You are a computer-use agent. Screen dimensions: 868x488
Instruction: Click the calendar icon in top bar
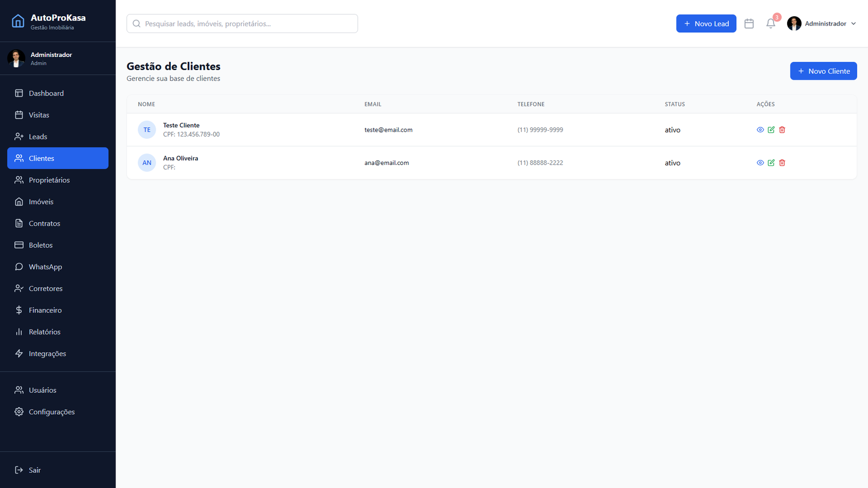pyautogui.click(x=749, y=24)
